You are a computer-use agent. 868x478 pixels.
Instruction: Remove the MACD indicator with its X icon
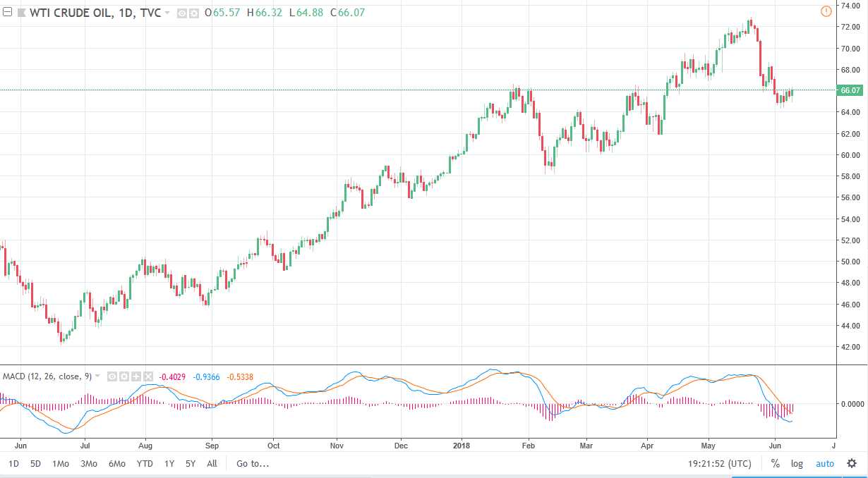[149, 377]
